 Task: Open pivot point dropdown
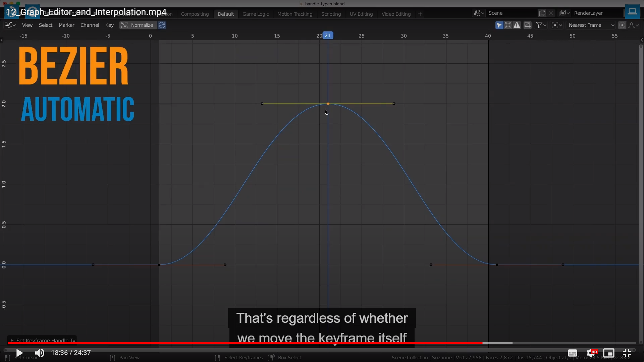[x=557, y=25]
